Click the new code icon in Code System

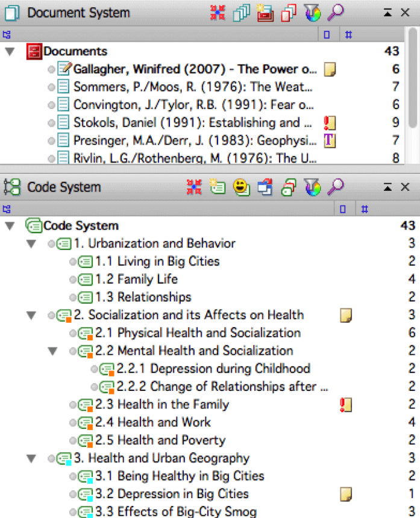coord(218,187)
